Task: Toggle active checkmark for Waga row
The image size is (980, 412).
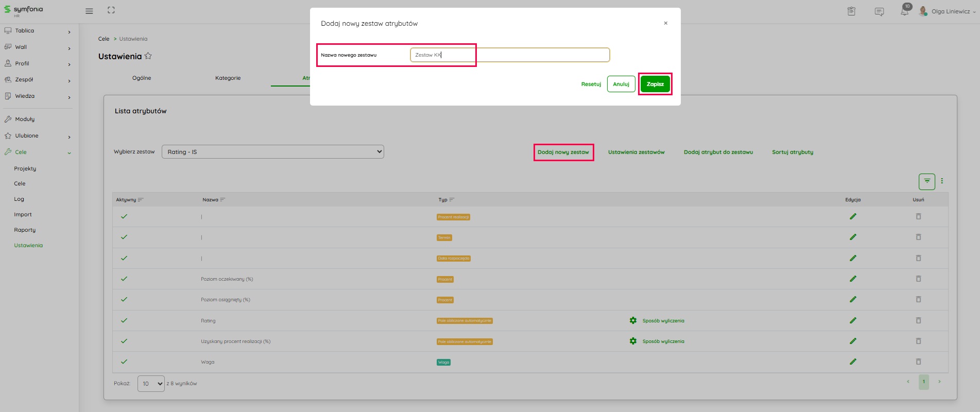Action: pos(124,362)
